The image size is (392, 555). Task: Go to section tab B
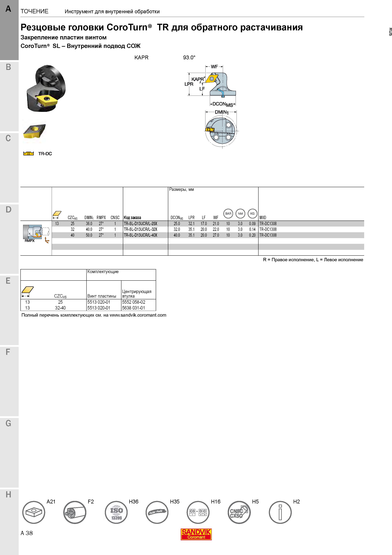(x=9, y=96)
